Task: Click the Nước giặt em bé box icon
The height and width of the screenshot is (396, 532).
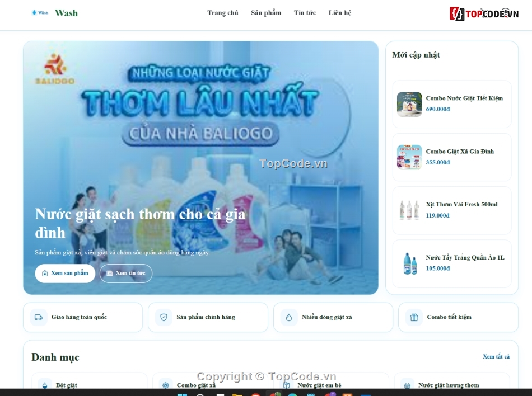Action: (x=286, y=385)
